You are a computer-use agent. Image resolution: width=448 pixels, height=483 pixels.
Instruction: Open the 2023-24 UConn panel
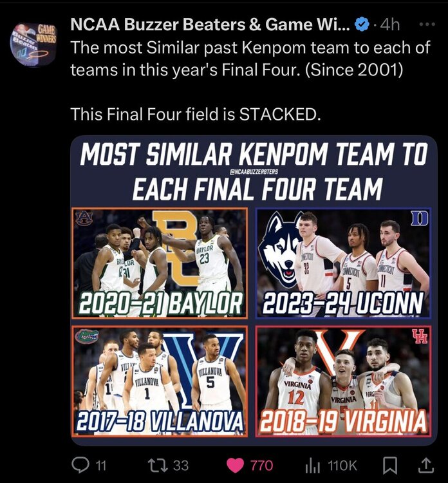point(343,263)
